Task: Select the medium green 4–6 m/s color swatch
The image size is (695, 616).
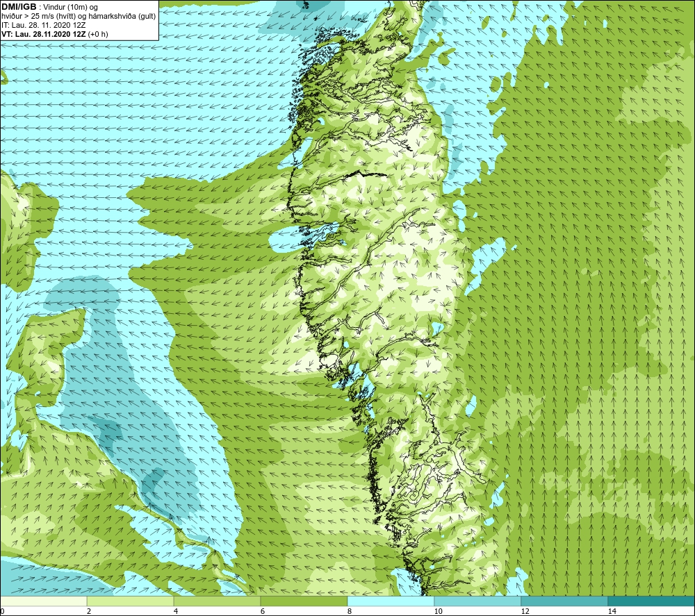Action: pos(217,601)
